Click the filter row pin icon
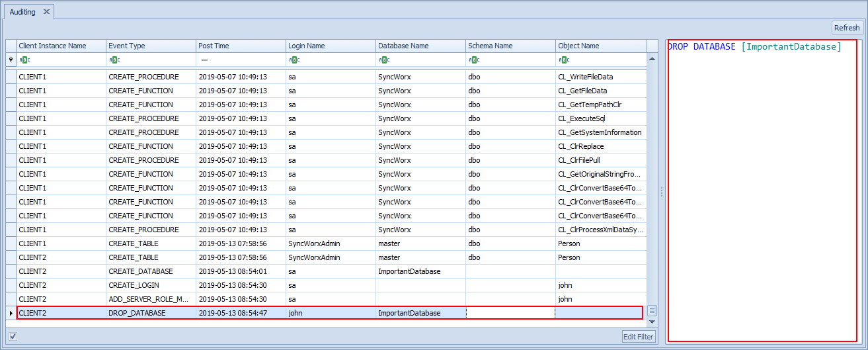Screen dimensions: 868x350 click(11, 60)
